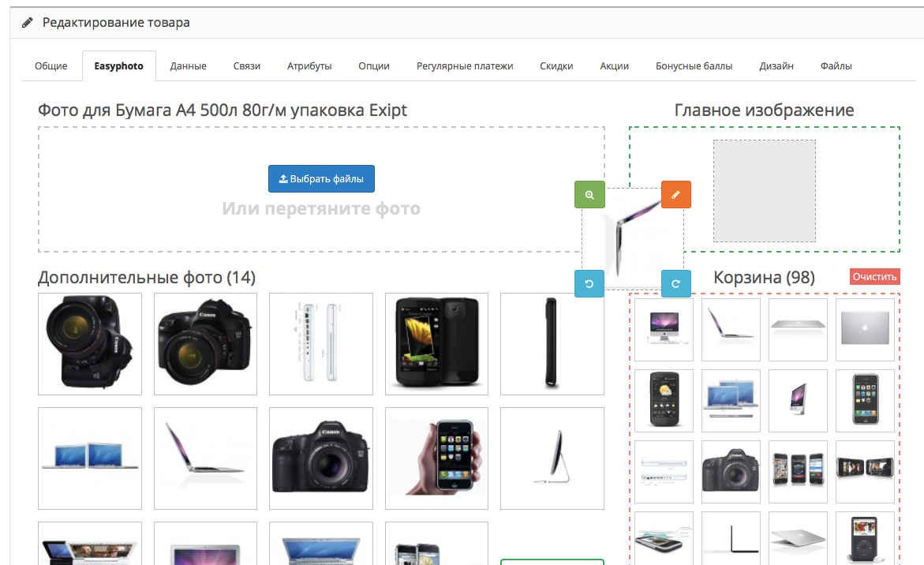Open the Общие tab
This screenshot has height=565, width=924.
[51, 66]
